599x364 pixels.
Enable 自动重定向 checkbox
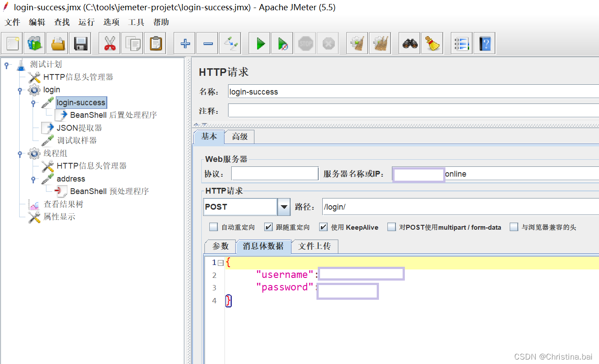(x=213, y=227)
